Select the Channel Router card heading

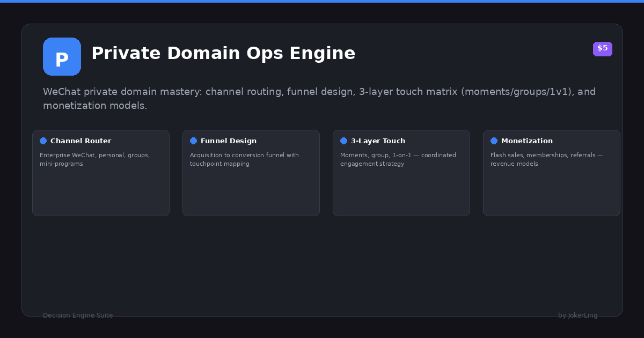coord(81,141)
